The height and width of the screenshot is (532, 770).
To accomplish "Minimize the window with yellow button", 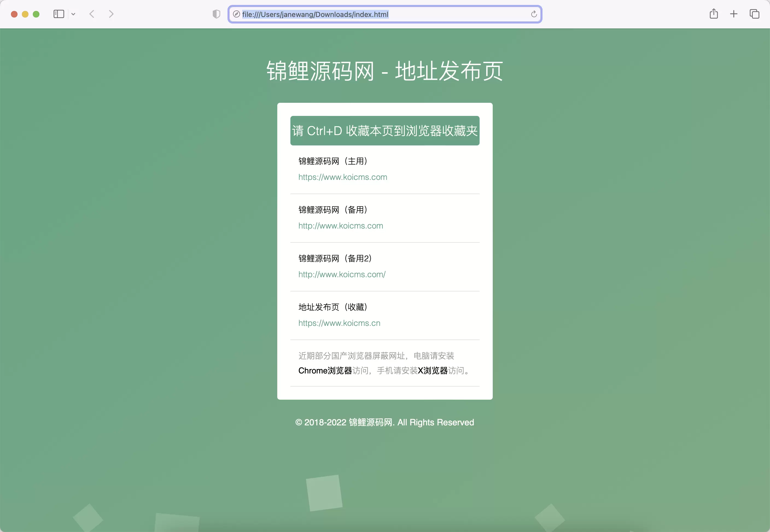I will [x=25, y=14].
